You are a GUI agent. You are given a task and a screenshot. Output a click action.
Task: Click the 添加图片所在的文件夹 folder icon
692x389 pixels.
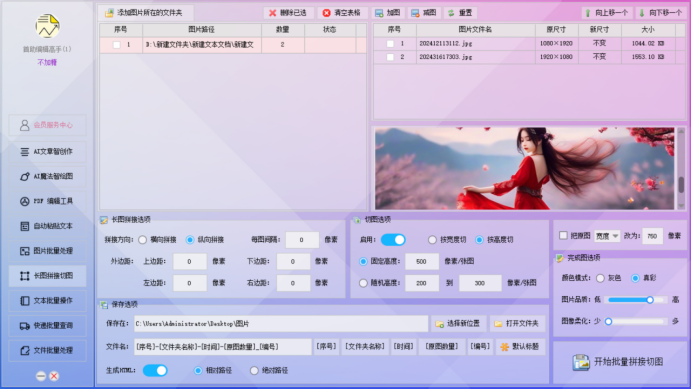click(x=109, y=13)
